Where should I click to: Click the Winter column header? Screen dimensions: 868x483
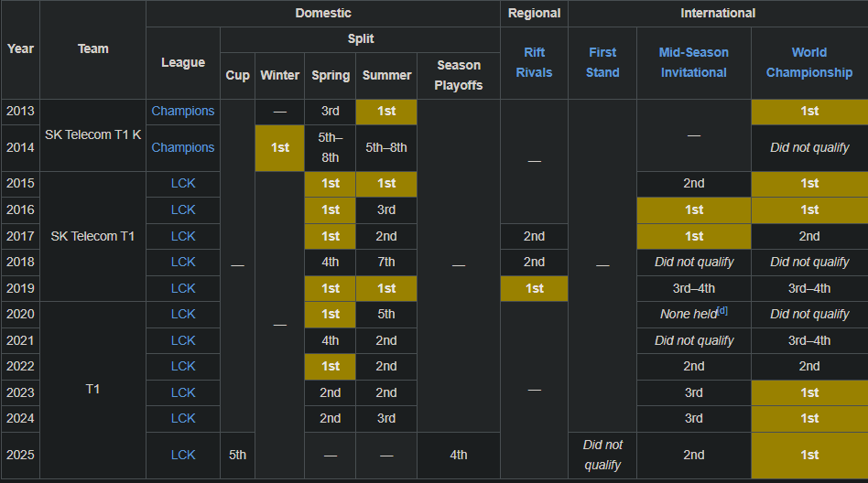coord(279,76)
